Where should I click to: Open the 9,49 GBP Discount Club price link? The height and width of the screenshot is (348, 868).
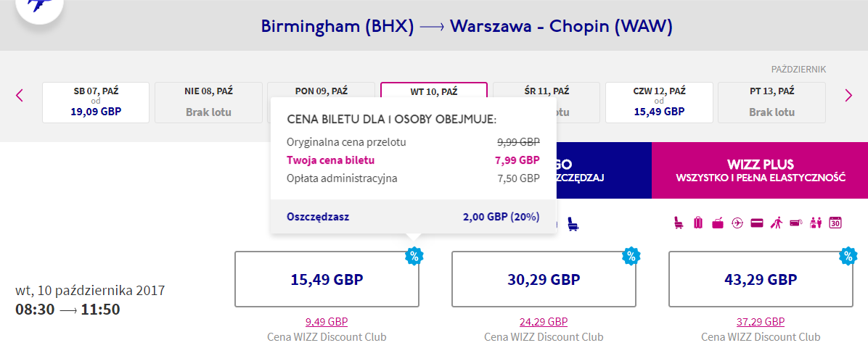click(327, 321)
